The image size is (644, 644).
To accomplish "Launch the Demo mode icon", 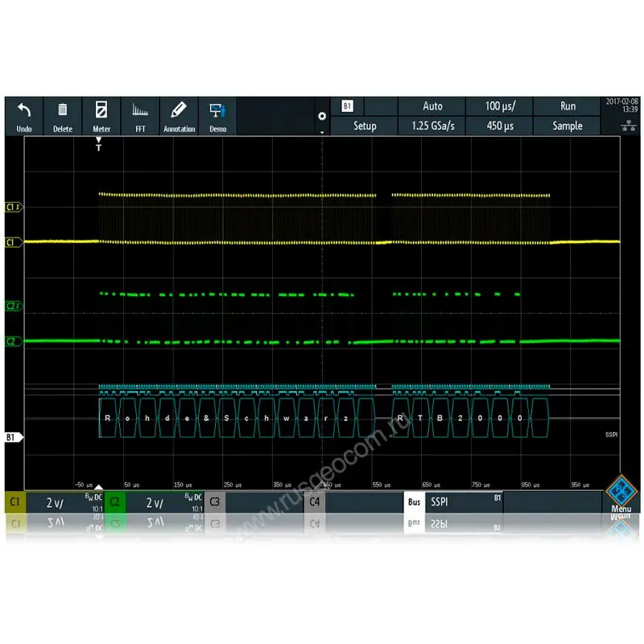I will [x=217, y=111].
